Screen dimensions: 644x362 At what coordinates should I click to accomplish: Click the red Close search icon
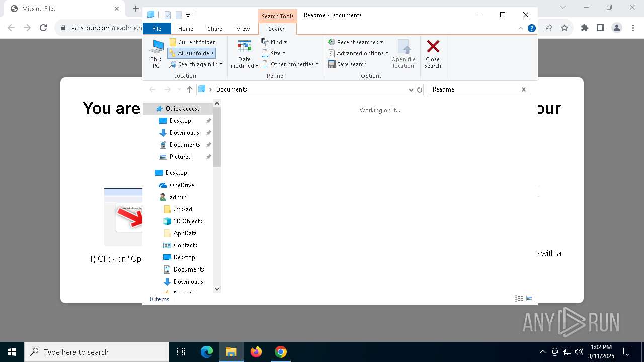click(433, 47)
